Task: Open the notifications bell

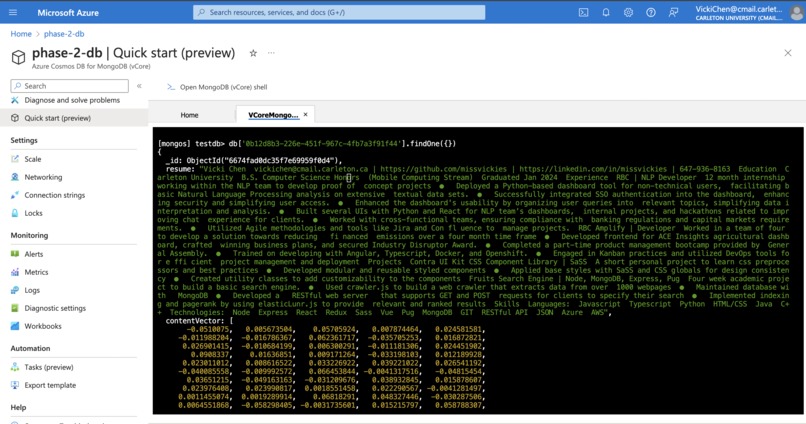Action: point(606,12)
